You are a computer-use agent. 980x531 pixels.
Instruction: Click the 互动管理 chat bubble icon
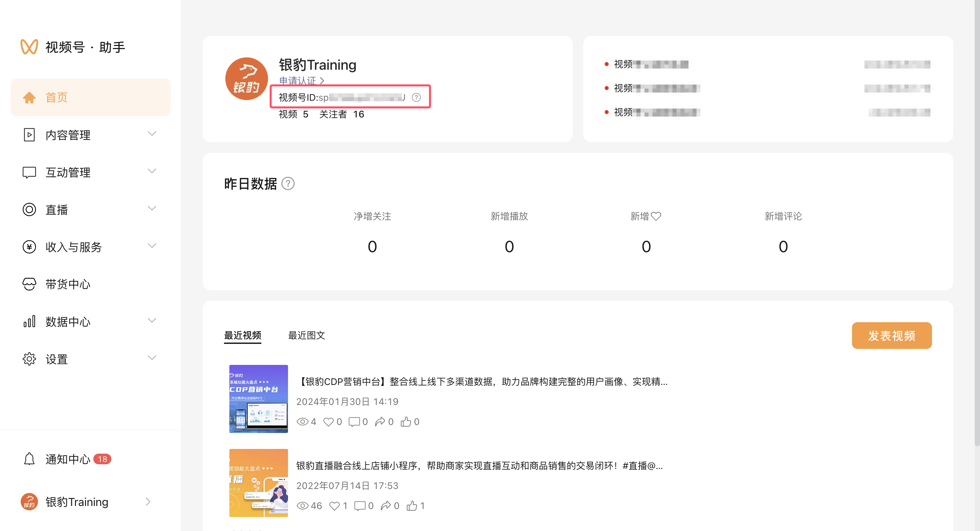(x=29, y=172)
